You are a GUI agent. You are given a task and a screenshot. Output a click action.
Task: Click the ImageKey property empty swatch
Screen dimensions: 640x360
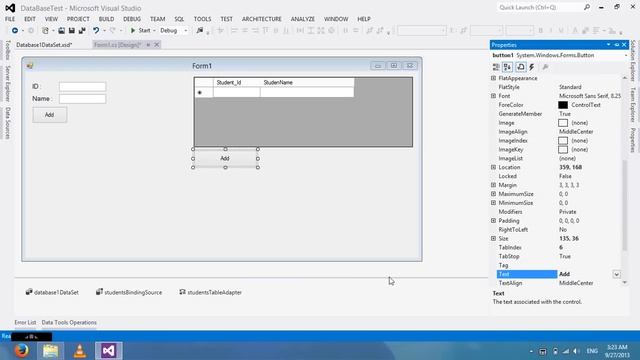pyautogui.click(x=563, y=150)
